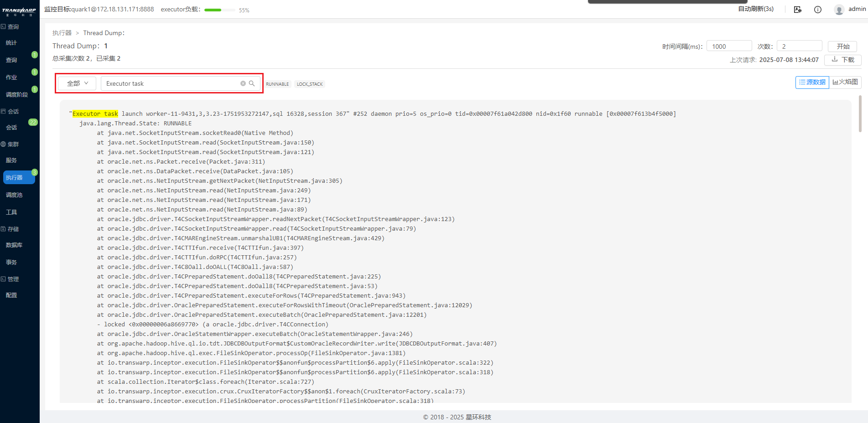Screen dimensions: 868x423
Task: Switch view to 源数据 raw data
Action: pos(812,82)
